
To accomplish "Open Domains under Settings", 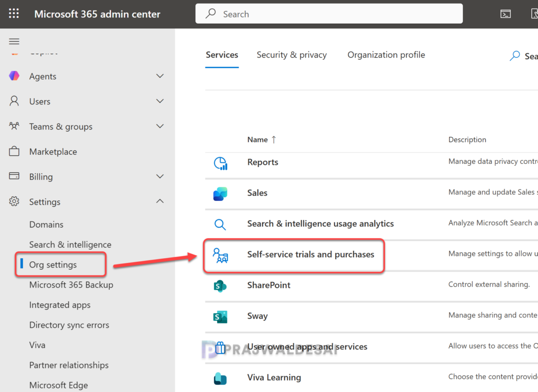I will pos(46,225).
